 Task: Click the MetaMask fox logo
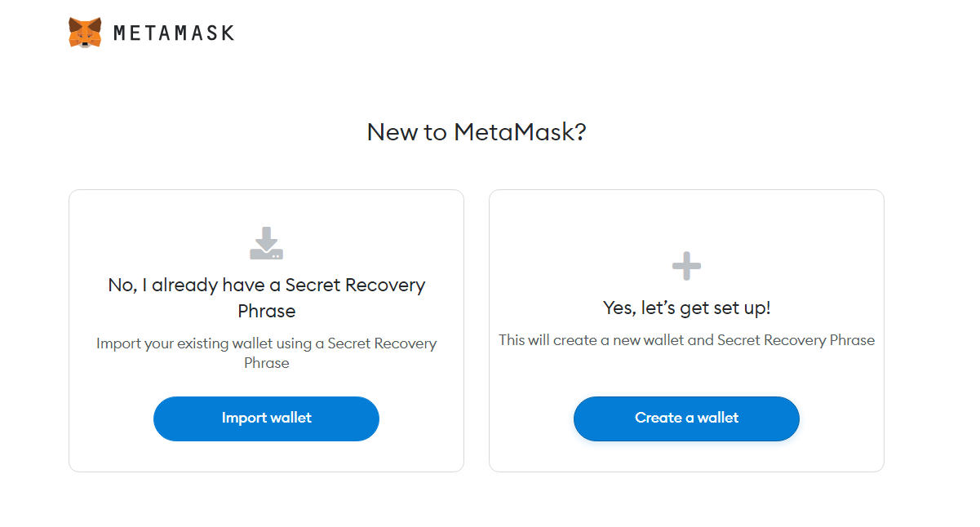[x=85, y=33]
